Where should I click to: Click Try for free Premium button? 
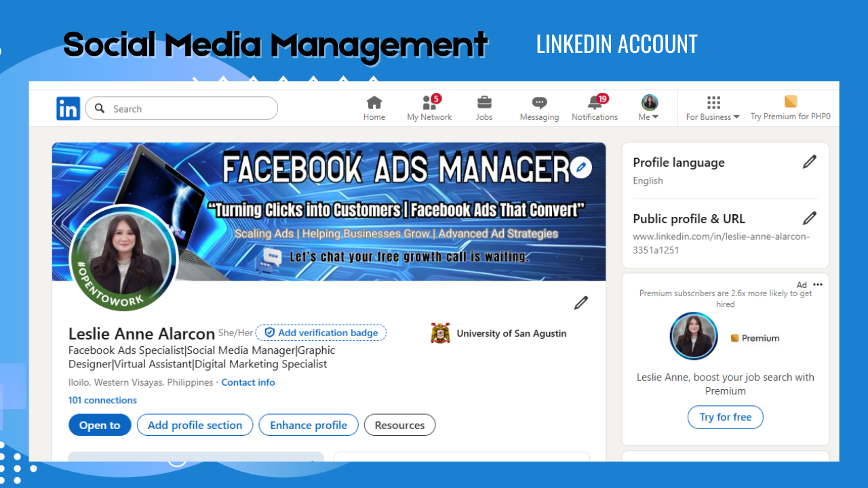click(726, 417)
